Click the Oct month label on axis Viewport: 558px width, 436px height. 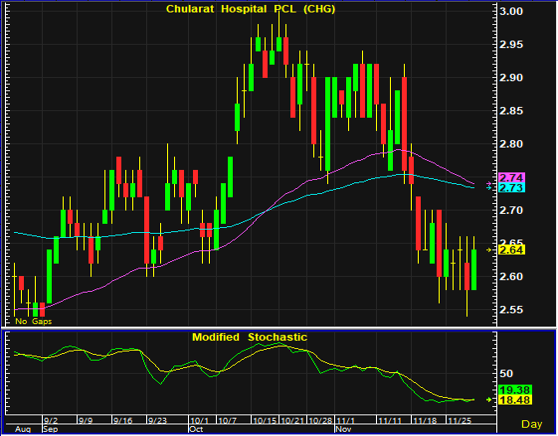tap(196, 429)
